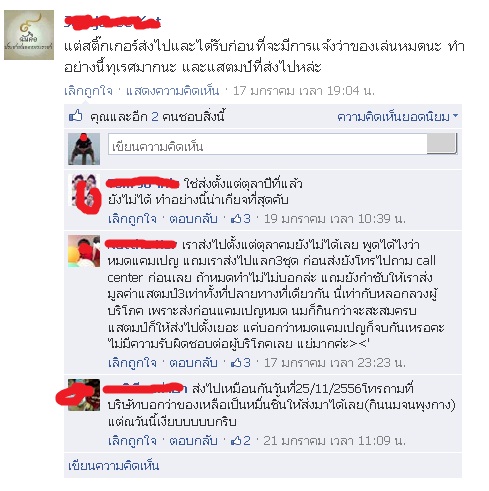The image size is (489, 491).
Task: Click ตอบกลับ on the 19 มกราคม comment
Action: (193, 219)
